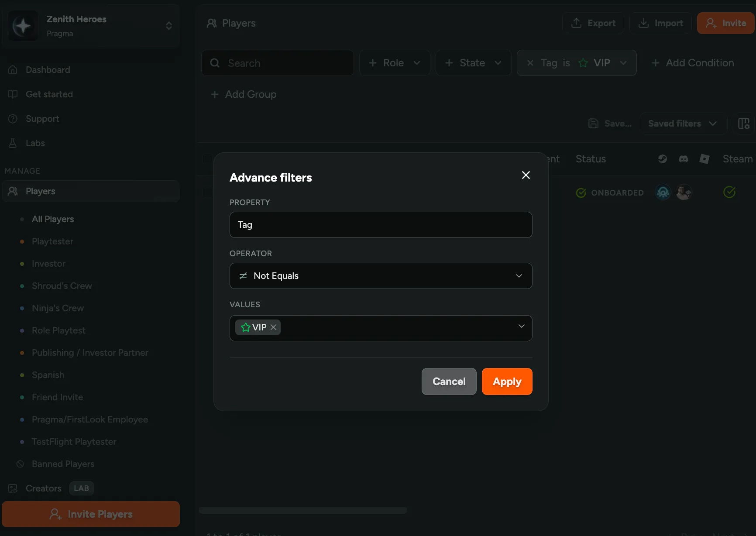
Task: Click the Import button with download icon
Action: pyautogui.click(x=660, y=23)
